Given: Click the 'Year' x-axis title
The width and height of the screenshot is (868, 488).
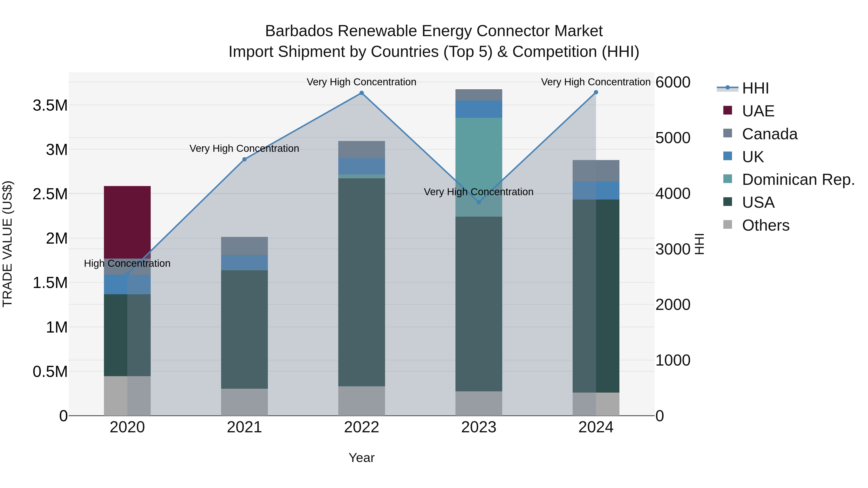Looking at the screenshot, I should coord(362,458).
